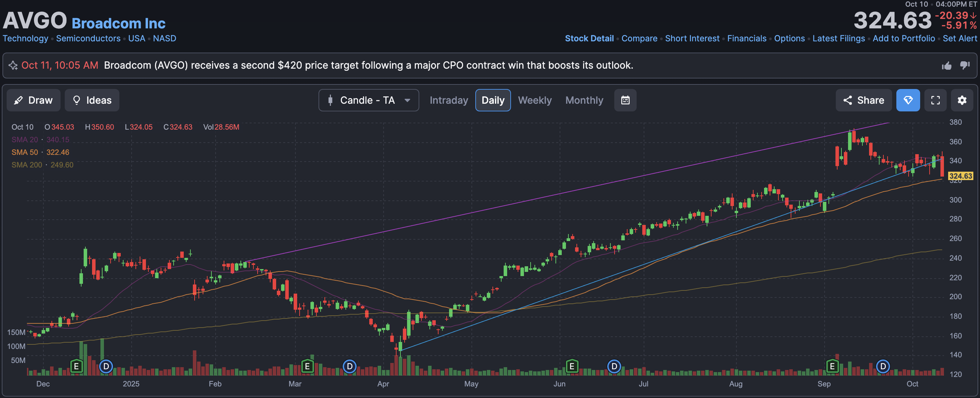Click the June dividend D marker
The width and height of the screenshot is (980, 398).
coord(614,366)
